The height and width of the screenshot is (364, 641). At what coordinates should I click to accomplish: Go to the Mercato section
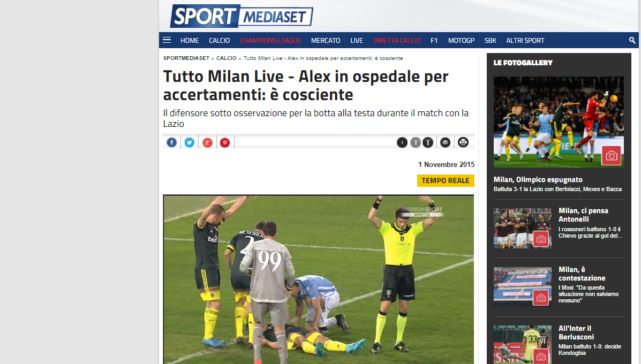[326, 41]
